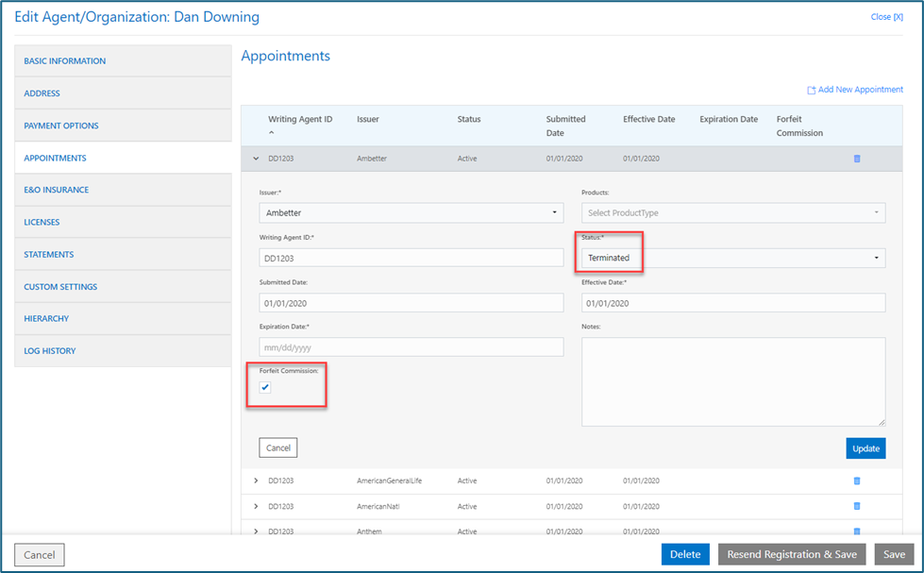Viewport: 924px width, 573px height.
Task: Click the Add New Appointment icon
Action: pos(811,90)
